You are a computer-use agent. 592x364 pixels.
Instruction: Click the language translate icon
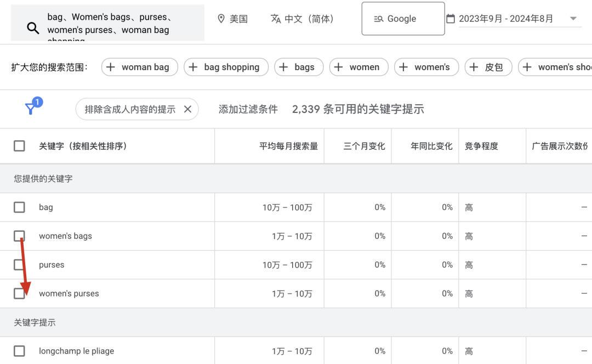(x=276, y=19)
